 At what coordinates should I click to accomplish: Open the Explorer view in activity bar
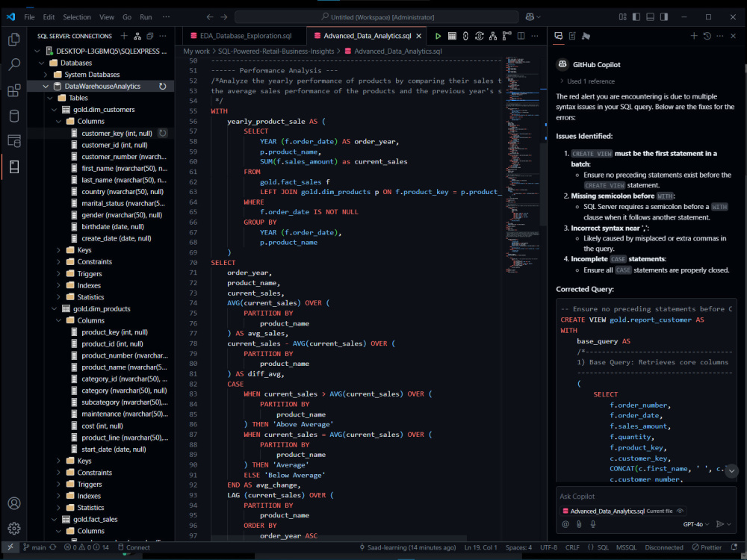coord(13,39)
